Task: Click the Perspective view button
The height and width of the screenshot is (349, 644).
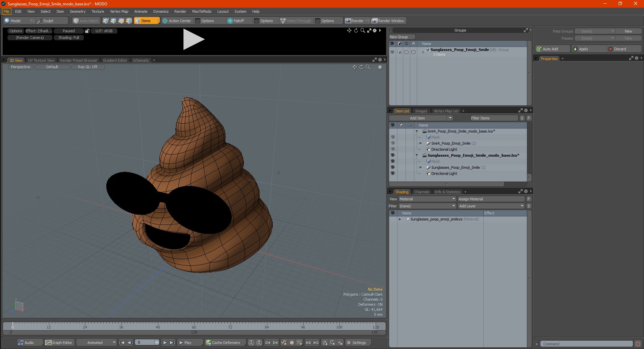Action: click(x=20, y=67)
